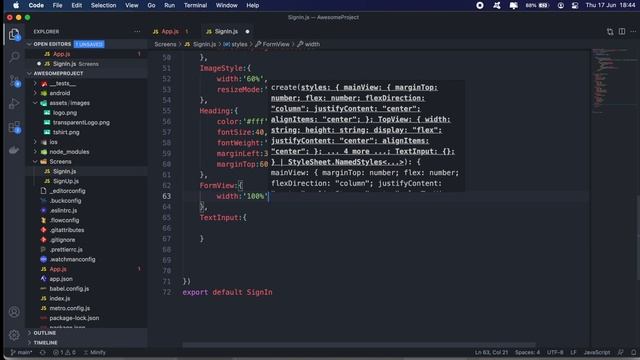
Task: Open the Go menu
Action: (x=151, y=5)
